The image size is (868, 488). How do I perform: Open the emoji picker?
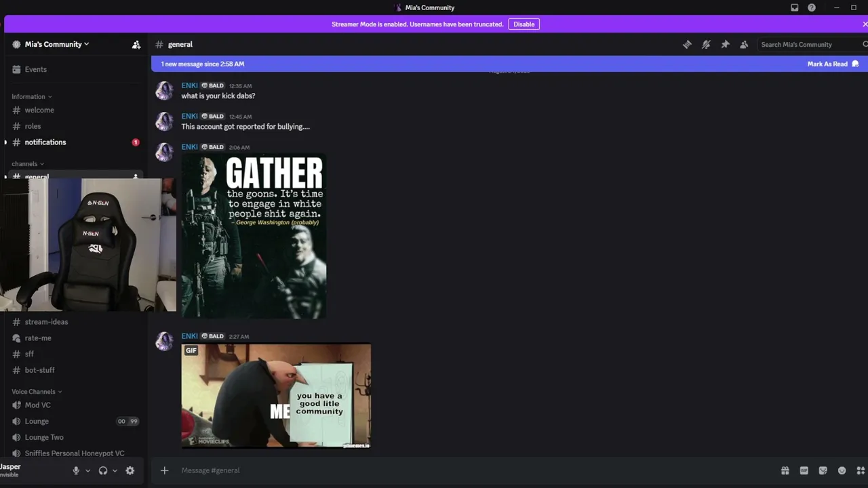842,470
